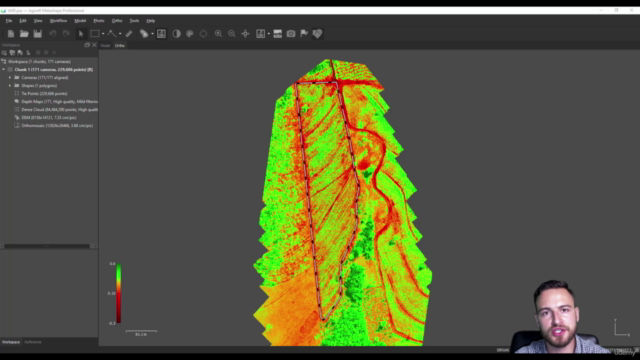Toggle Show markers flag icon
The image size is (640, 360).
(x=304, y=34)
